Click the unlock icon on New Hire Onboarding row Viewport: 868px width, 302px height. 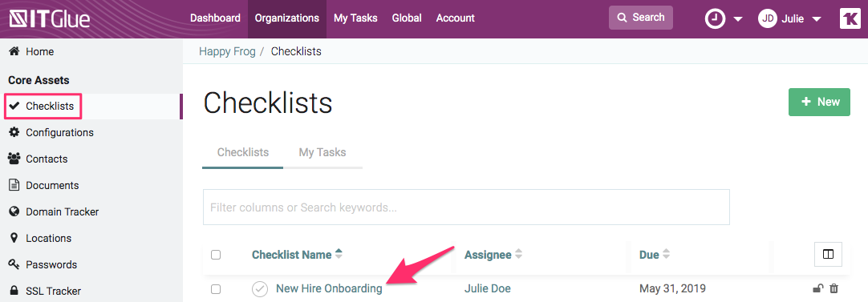817,288
